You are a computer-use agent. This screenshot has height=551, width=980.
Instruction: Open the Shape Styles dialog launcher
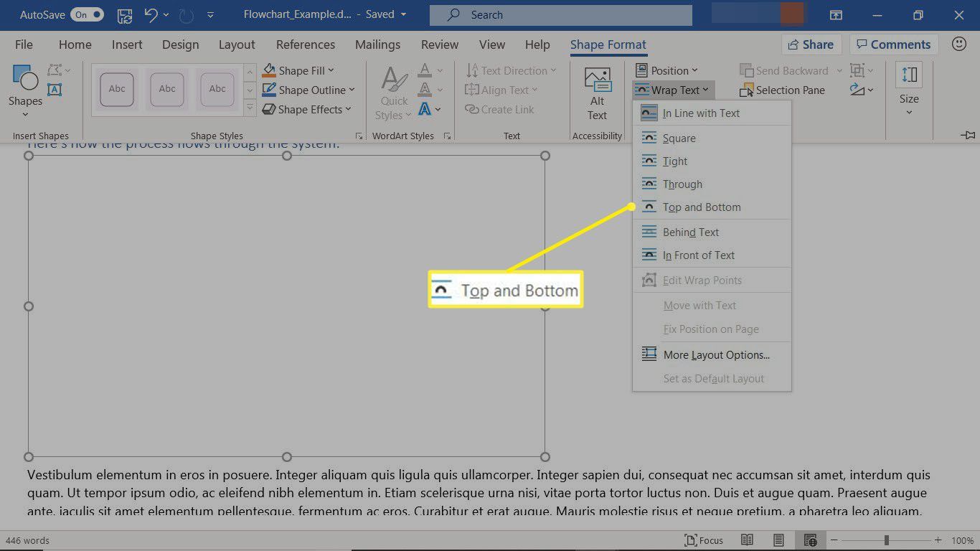(x=359, y=136)
